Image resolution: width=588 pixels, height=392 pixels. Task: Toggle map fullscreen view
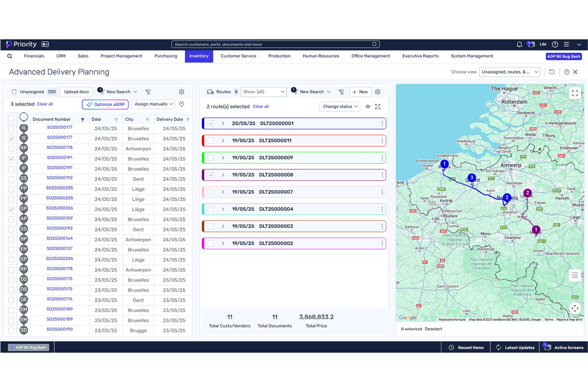pos(575,93)
